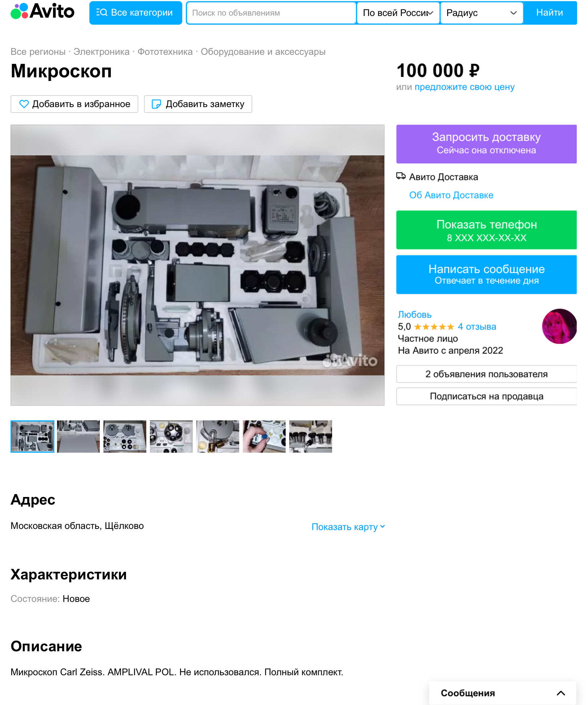Image resolution: width=588 pixels, height=705 pixels.
Task: Expand the Сообщения chat panel
Action: pos(502,693)
